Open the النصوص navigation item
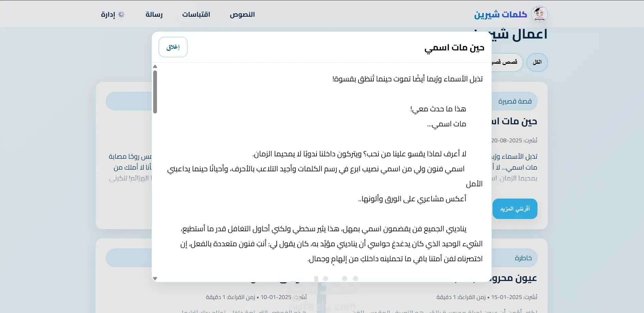Image resolution: width=644 pixels, height=313 pixels. tap(242, 14)
